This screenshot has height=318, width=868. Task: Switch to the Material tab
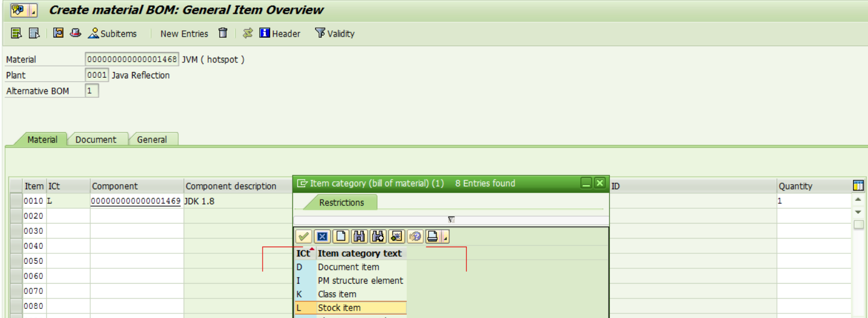click(x=42, y=140)
